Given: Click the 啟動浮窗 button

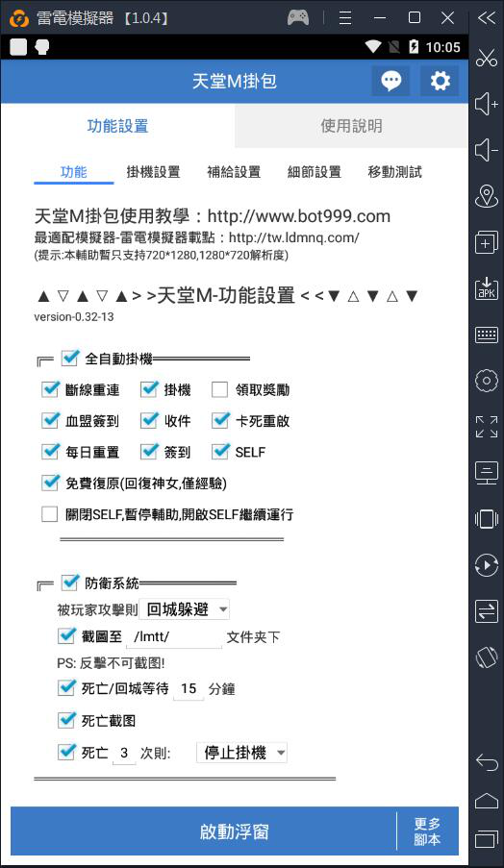Looking at the screenshot, I should [204, 831].
